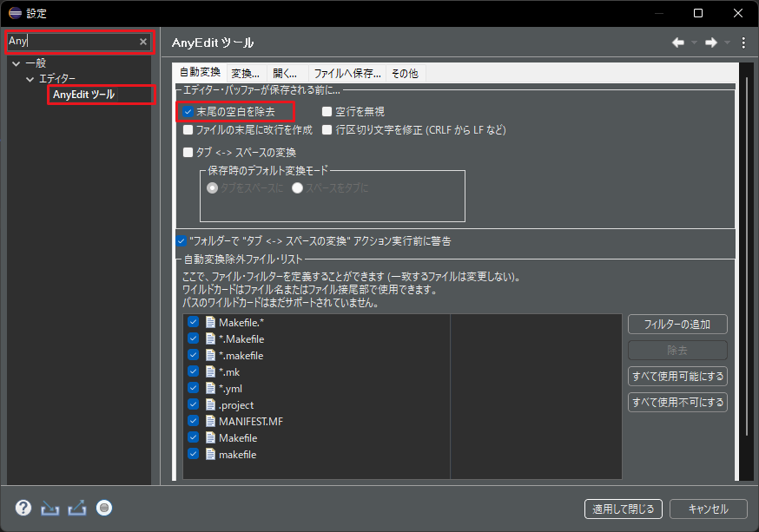The height and width of the screenshot is (532, 759).
Task: Select the *.mk row text
Action: point(229,372)
